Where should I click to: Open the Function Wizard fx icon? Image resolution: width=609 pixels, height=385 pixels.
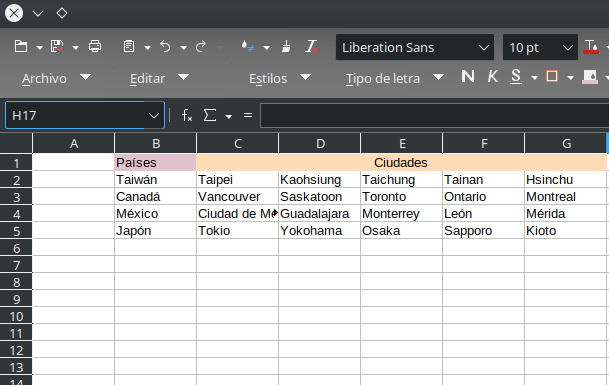point(187,115)
